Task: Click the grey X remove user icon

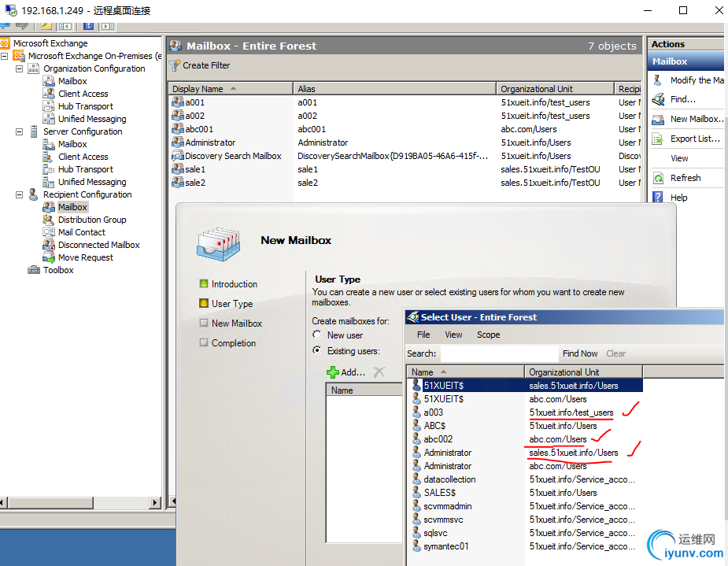Action: pyautogui.click(x=379, y=372)
